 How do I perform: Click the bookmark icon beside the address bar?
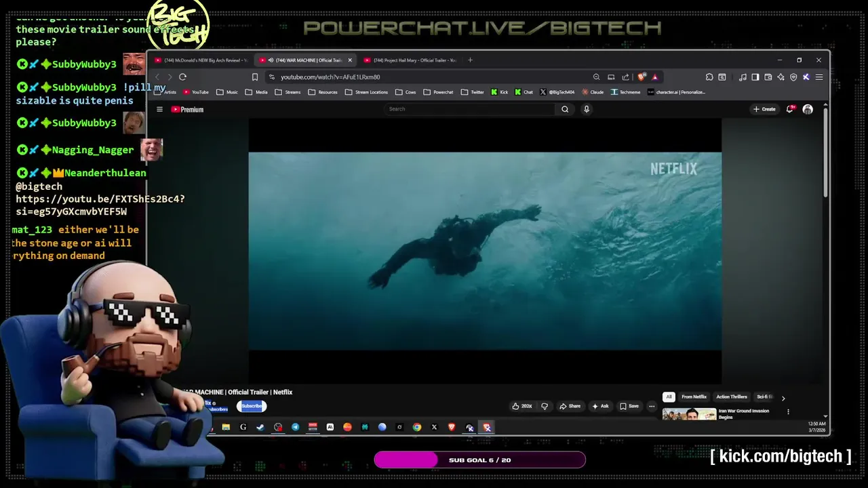coord(255,77)
